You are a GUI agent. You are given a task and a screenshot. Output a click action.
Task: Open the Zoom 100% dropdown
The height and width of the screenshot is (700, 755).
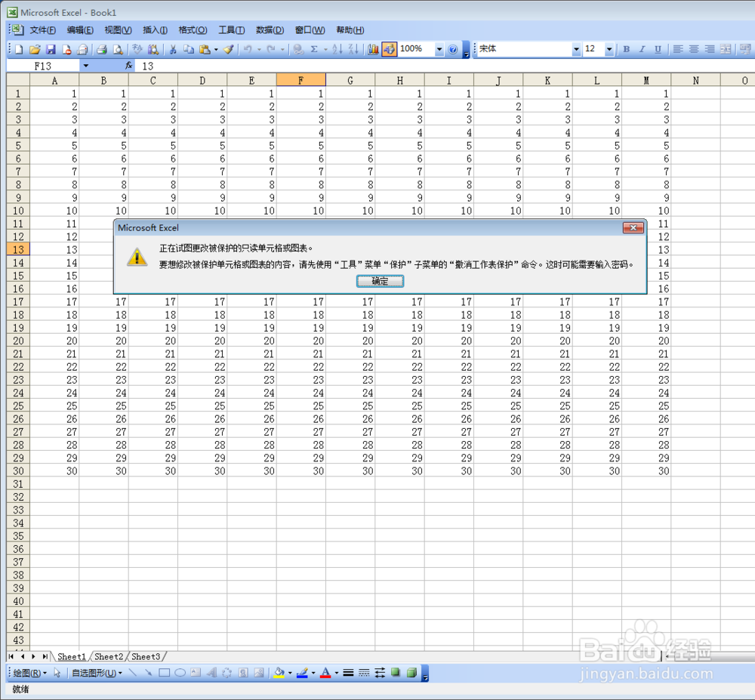point(439,49)
